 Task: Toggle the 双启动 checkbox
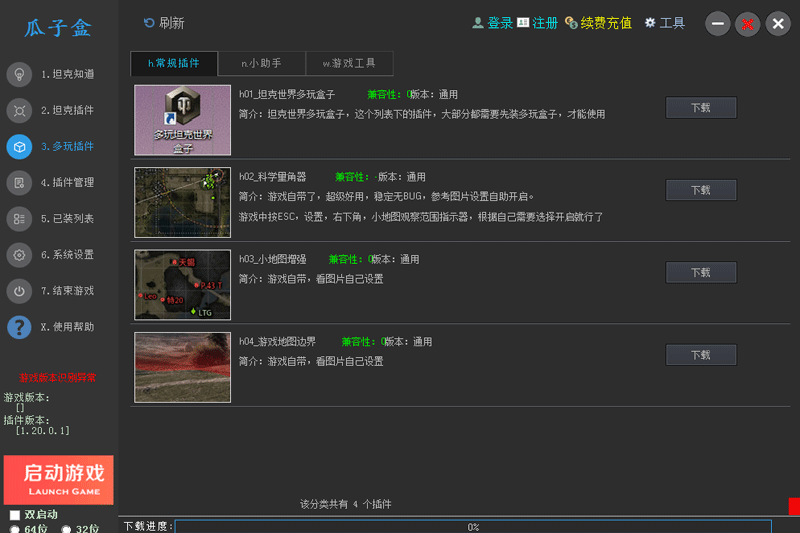pos(15,515)
